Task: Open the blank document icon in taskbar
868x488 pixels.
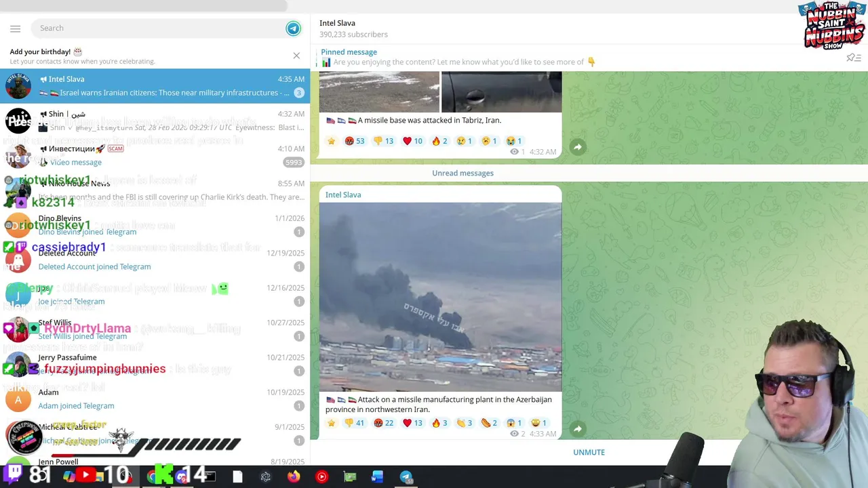Action: click(x=237, y=476)
